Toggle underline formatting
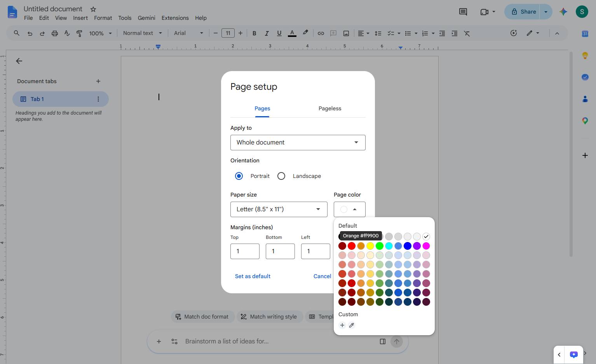This screenshot has height=364, width=596. [x=279, y=33]
